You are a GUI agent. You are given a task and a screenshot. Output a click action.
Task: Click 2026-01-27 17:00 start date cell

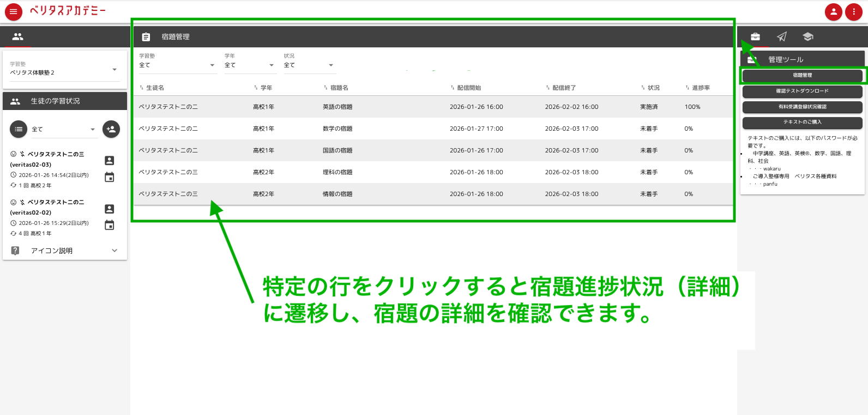[476, 129]
